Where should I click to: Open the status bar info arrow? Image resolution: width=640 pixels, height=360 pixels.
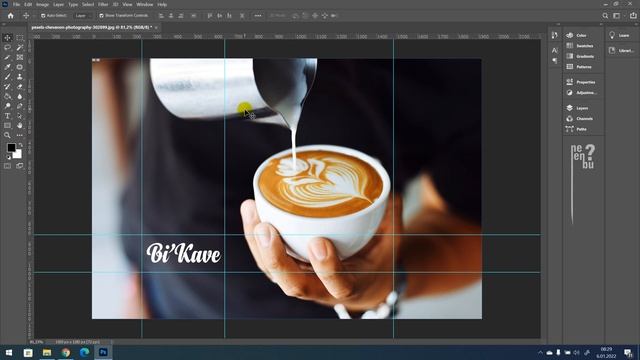click(112, 342)
